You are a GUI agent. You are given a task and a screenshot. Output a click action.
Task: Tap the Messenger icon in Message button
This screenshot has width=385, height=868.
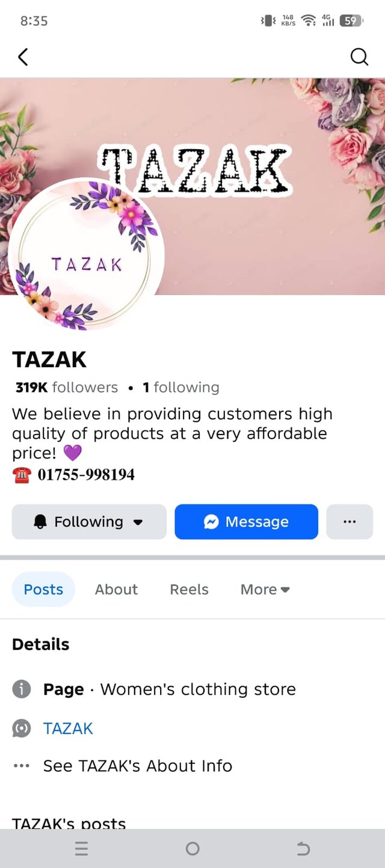coord(211,522)
